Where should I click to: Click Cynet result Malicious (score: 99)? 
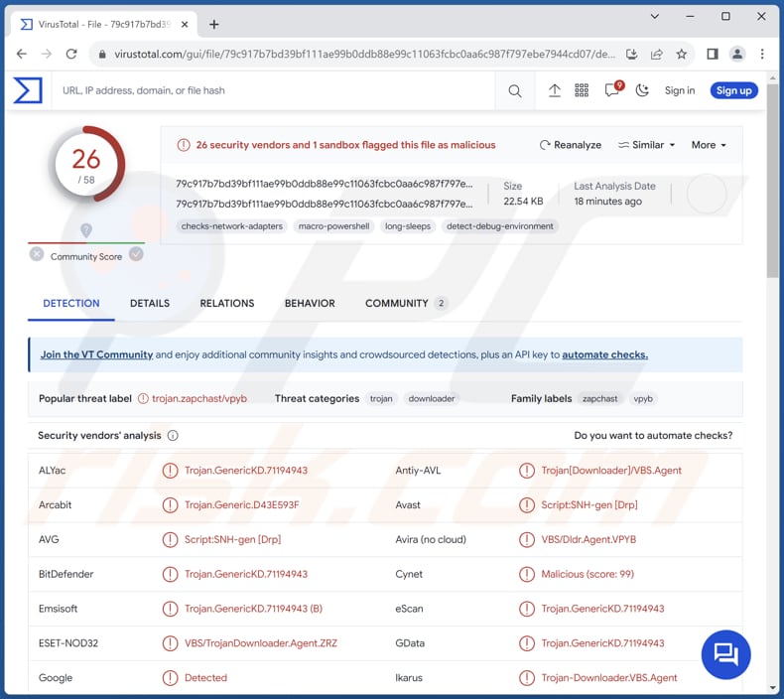pos(588,574)
